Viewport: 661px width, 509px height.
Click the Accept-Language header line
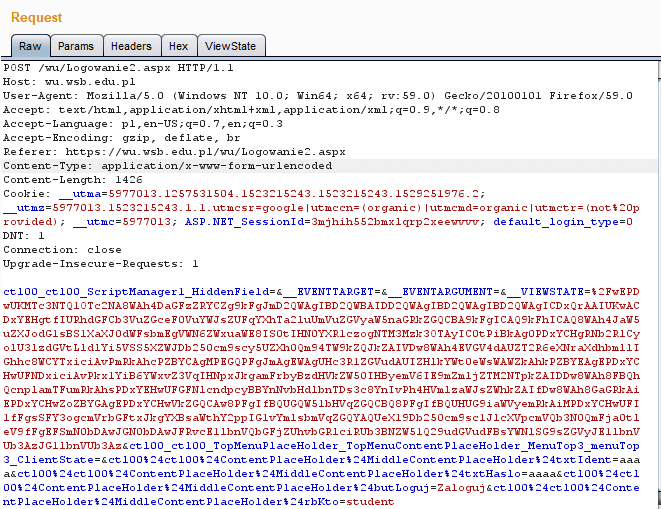pos(142,124)
